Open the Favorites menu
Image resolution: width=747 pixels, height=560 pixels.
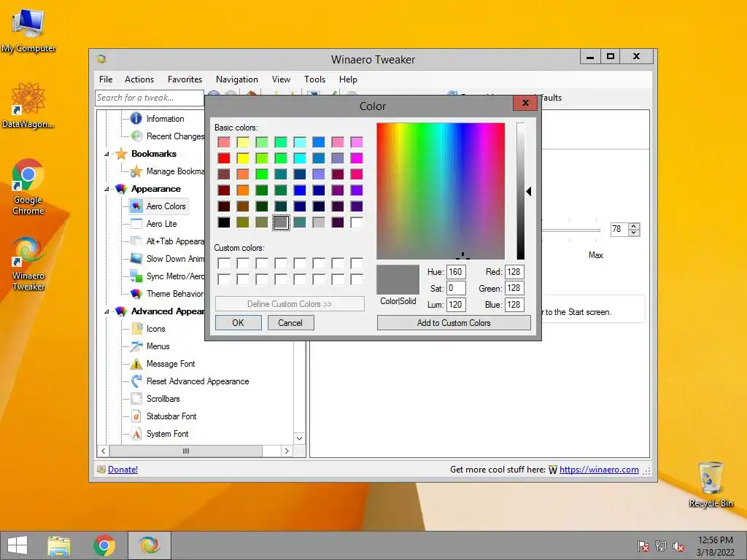click(185, 79)
